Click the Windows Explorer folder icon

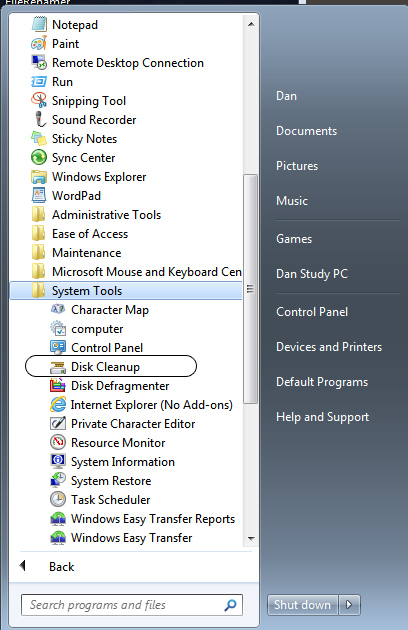[39, 177]
